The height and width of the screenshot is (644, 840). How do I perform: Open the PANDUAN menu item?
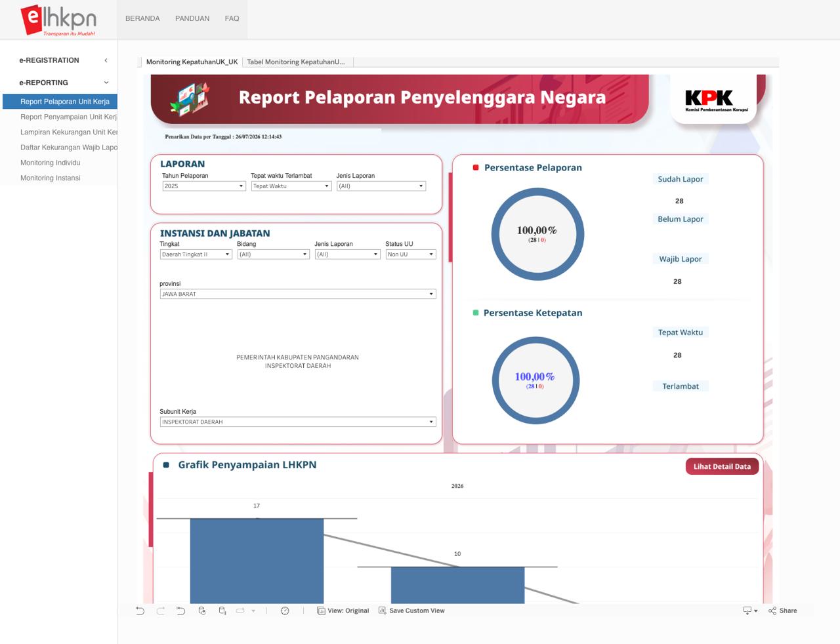[x=192, y=18]
